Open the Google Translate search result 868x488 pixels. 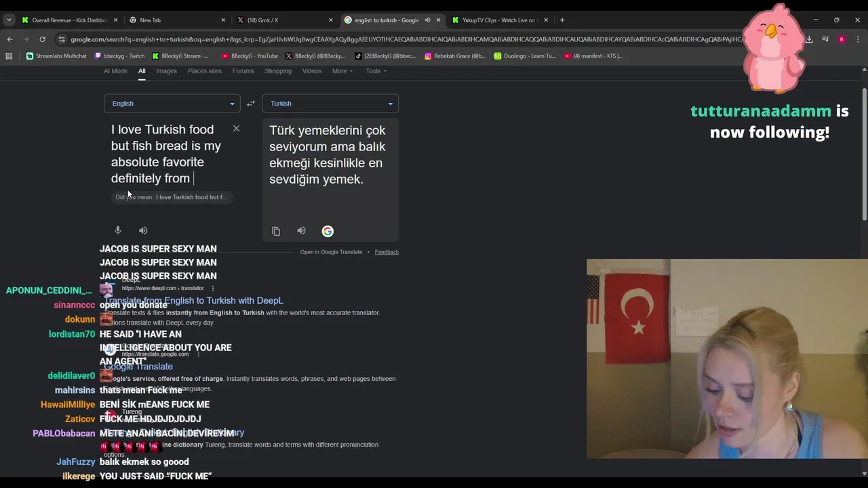(x=138, y=366)
